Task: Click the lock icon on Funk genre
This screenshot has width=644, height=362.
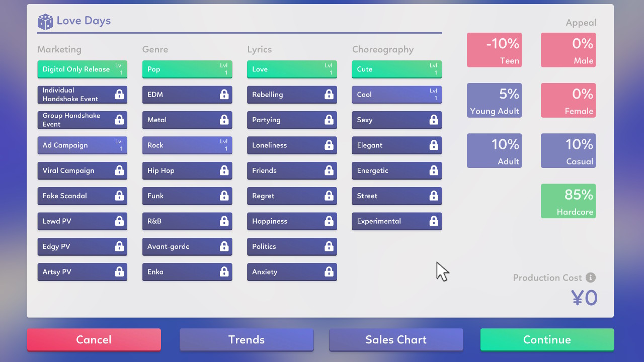Action: [x=224, y=196]
